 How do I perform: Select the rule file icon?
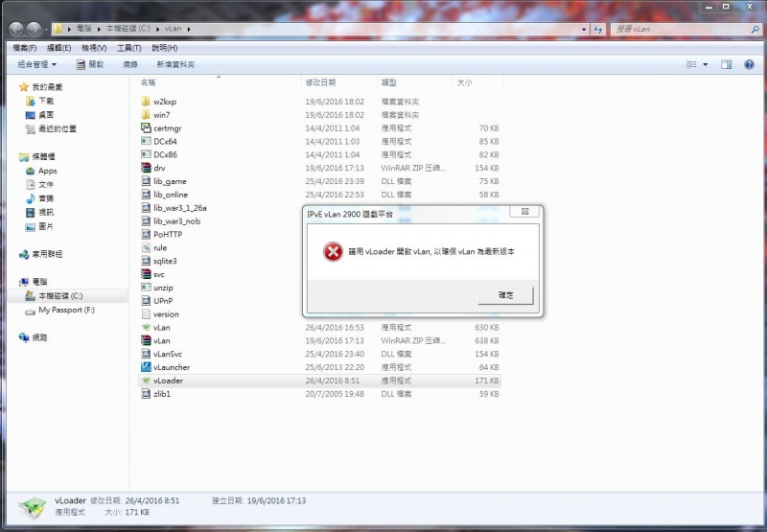tap(146, 247)
